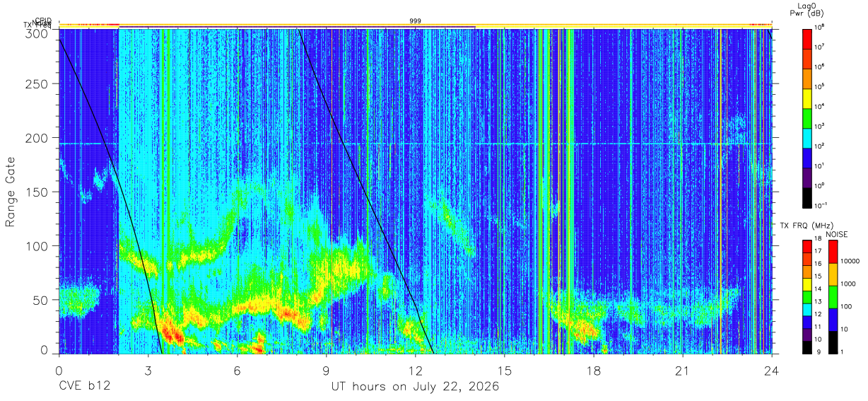868x401 pixels.
Task: Click the 10000 label on NOISE scale
Action: click(851, 262)
